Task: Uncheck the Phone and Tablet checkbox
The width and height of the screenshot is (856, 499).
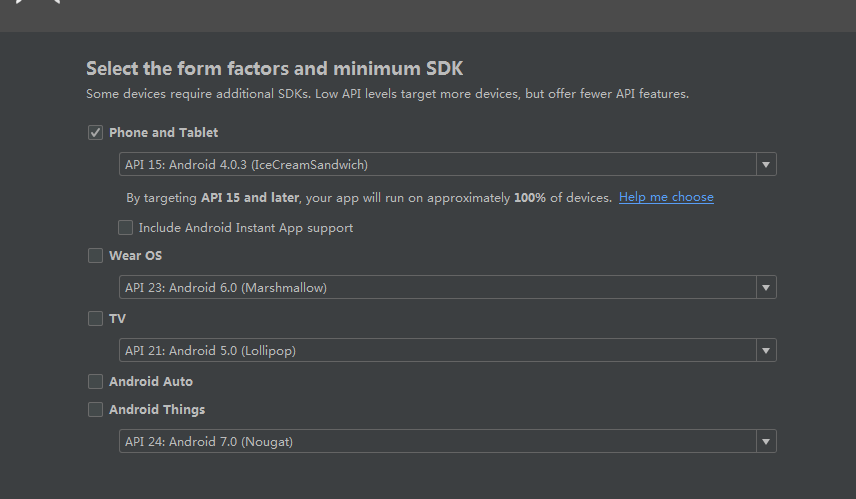Action: (x=96, y=132)
